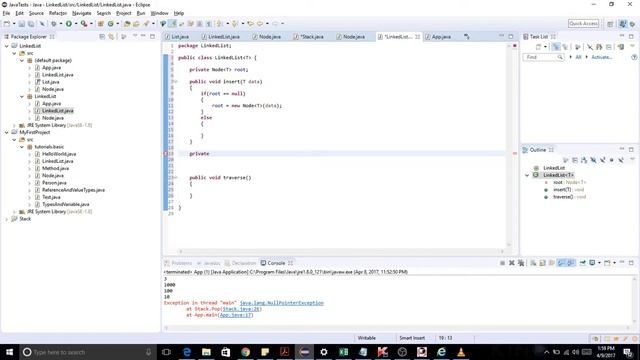
Task: Open File menu
Action: click(6, 13)
